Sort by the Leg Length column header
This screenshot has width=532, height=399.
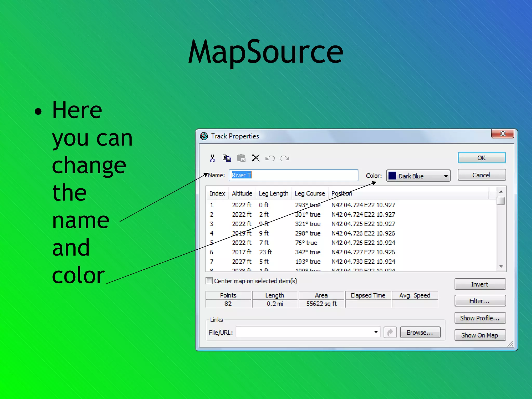pos(274,193)
